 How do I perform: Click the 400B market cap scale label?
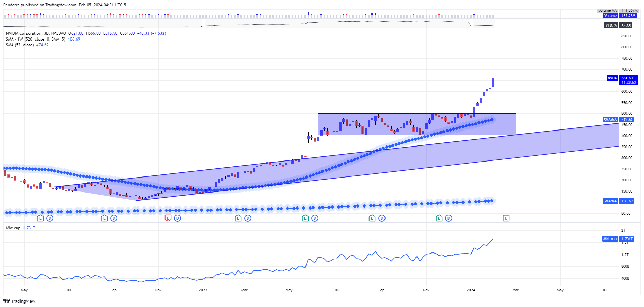pos(625,278)
